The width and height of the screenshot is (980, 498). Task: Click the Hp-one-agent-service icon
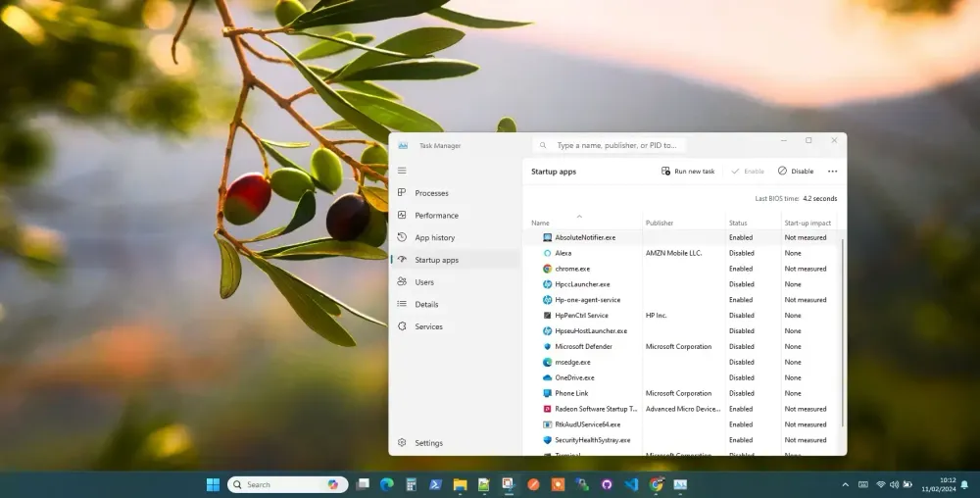548,300
